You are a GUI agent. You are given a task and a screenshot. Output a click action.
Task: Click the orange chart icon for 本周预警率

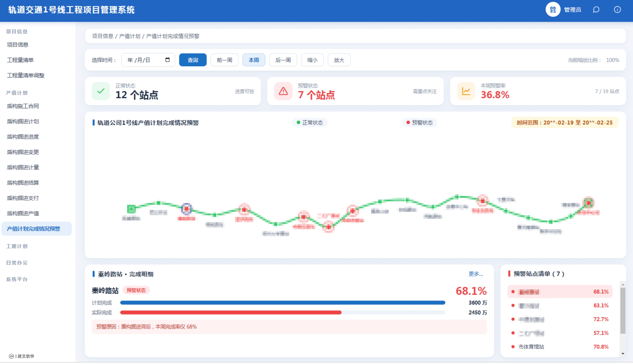click(466, 91)
